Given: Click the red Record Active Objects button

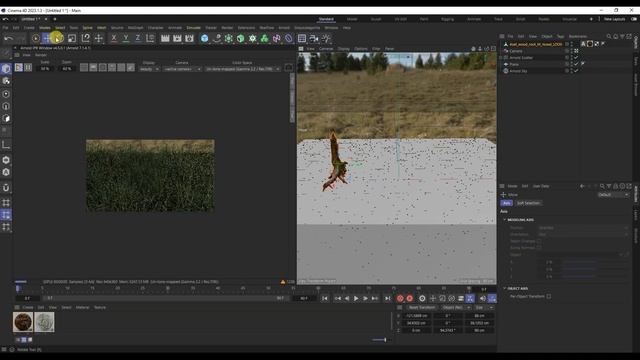Looking at the screenshot, I should [x=400, y=298].
